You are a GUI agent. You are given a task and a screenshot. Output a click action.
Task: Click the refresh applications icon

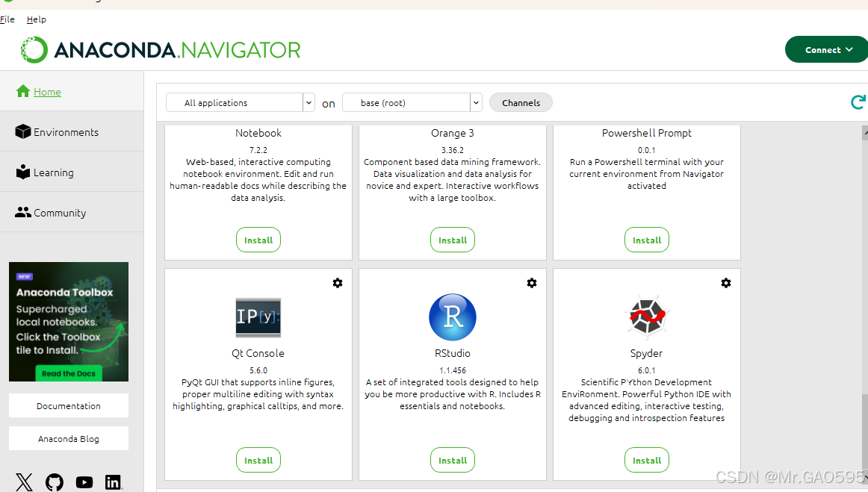click(x=858, y=102)
